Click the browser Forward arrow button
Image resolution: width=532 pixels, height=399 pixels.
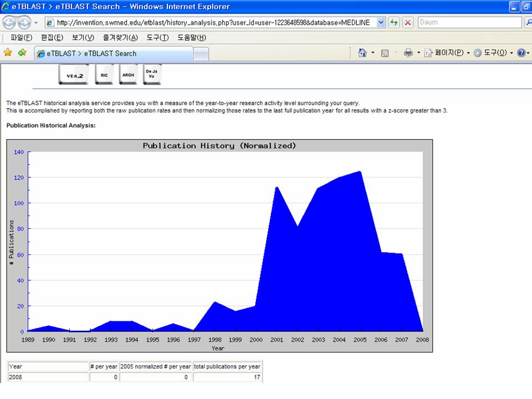[24, 23]
